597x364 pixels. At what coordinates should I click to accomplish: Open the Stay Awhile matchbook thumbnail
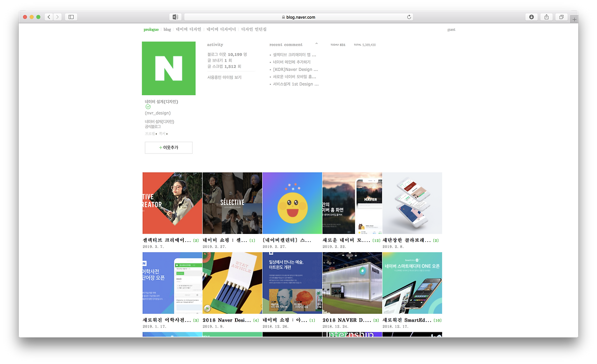(x=232, y=283)
